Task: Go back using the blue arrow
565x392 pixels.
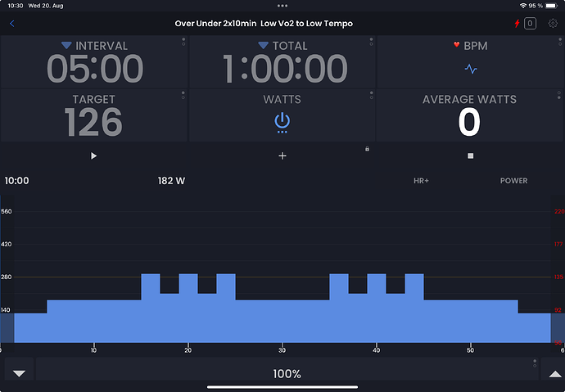Action: click(12, 24)
